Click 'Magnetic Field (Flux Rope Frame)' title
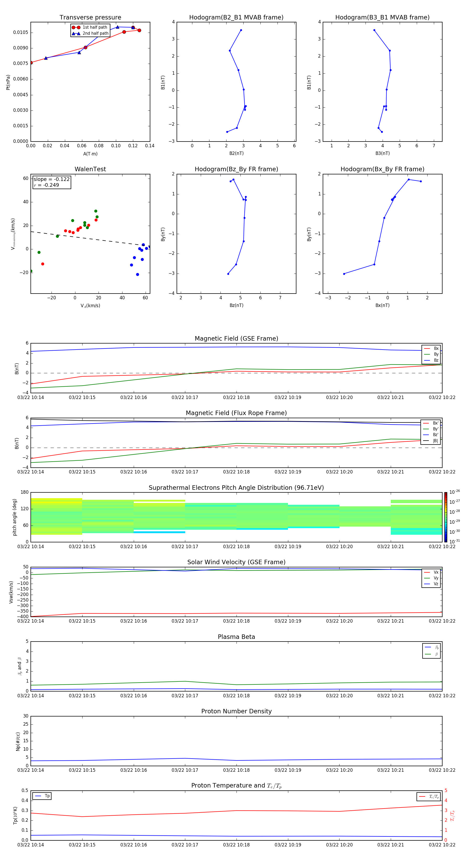Screen dimensions: 473x868 pyautogui.click(x=236, y=413)
